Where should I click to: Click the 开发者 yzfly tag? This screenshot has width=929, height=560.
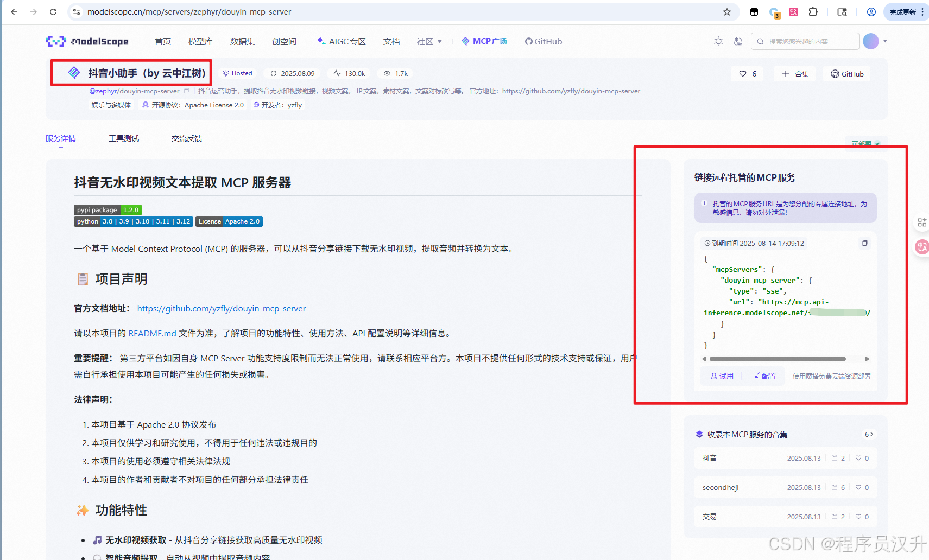coord(277,105)
